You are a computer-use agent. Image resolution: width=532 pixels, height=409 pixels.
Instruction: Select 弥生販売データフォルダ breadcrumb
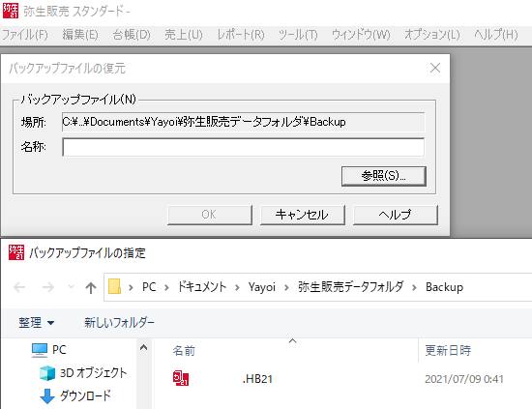pos(351,287)
